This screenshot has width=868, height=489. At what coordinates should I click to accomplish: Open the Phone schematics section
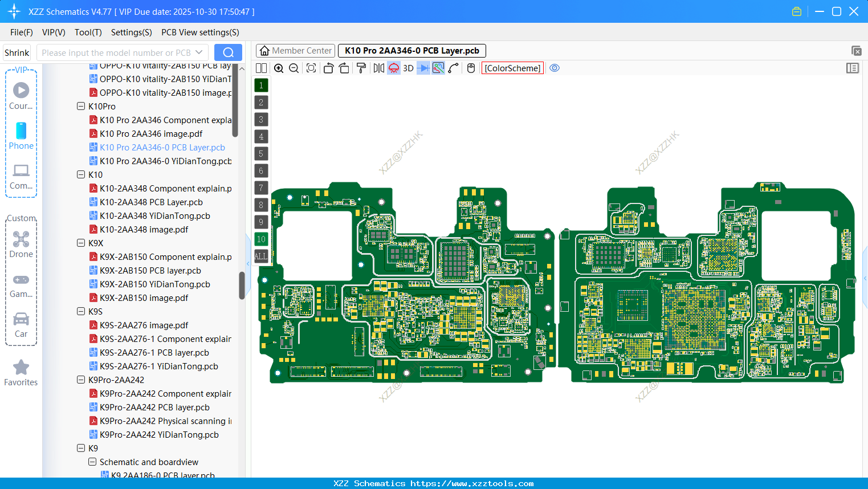(x=21, y=136)
